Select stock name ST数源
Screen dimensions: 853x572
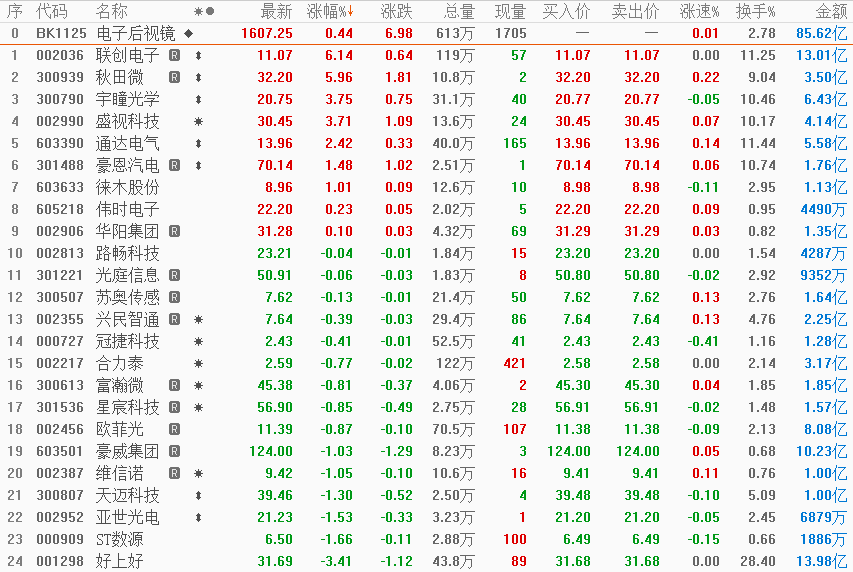(x=119, y=539)
